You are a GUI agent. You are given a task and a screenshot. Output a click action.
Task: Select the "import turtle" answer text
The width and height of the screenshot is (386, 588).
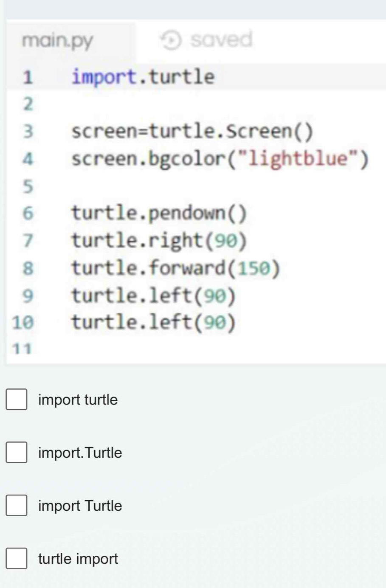click(78, 399)
